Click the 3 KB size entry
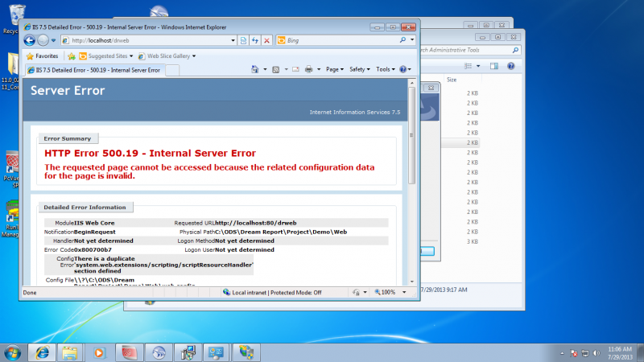Screen dimensions: 644x362 (x=473, y=242)
